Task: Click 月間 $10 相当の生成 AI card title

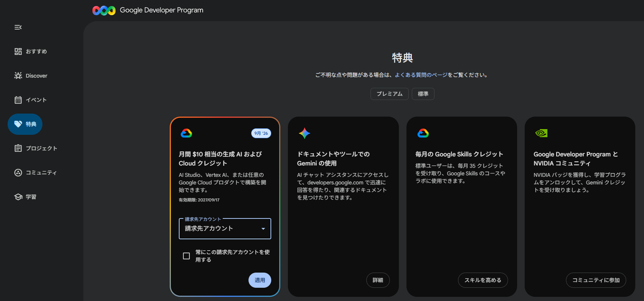Action: 220,159
